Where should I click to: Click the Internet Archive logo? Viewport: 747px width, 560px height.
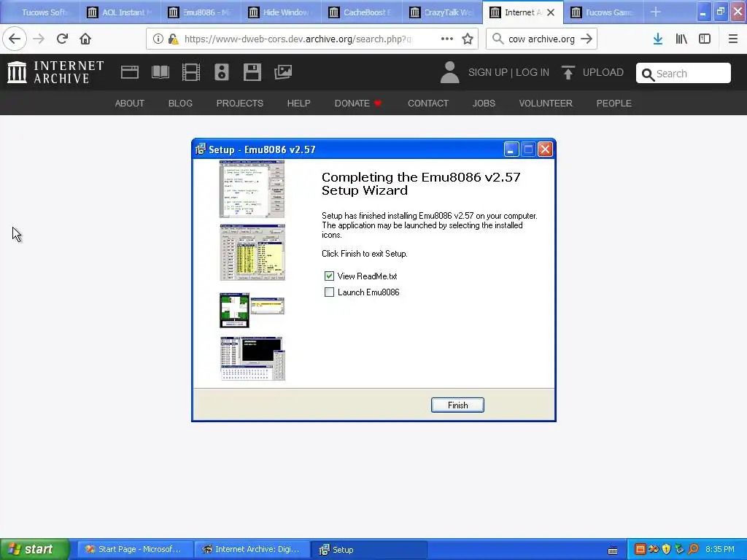click(x=55, y=72)
